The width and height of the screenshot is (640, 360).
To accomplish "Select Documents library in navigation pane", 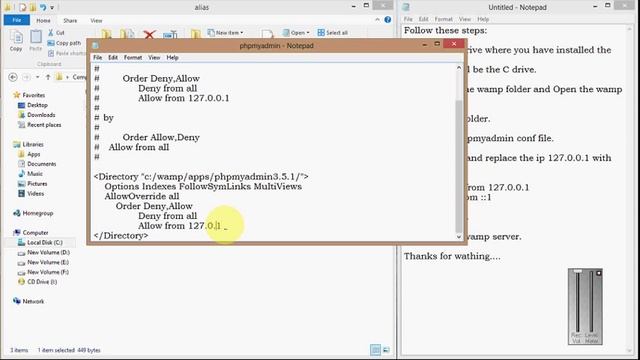I will [x=37, y=164].
